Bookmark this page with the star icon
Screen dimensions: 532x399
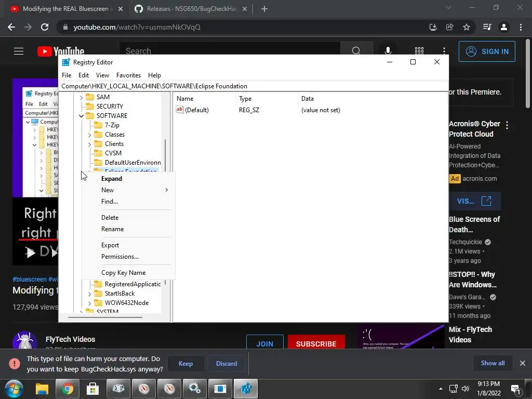pos(467,27)
